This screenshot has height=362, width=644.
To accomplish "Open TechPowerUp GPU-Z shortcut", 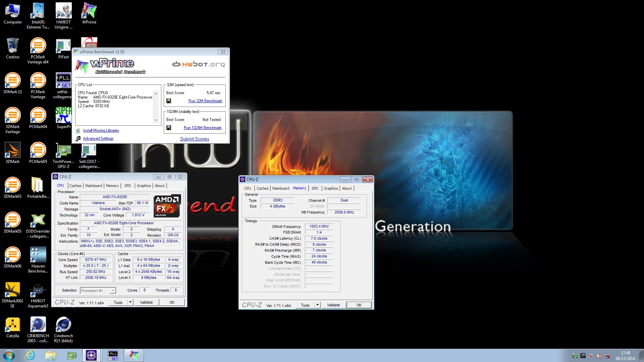I will click(63, 155).
